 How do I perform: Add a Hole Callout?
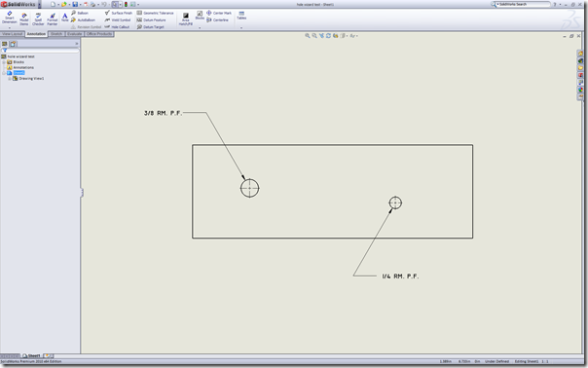[117, 27]
